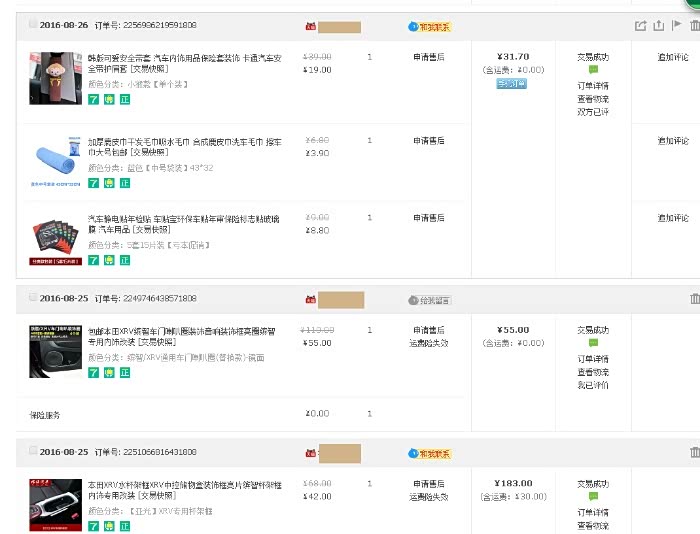Tick the checkbox for the 2016-08-26 order
The height and width of the screenshot is (534, 700).
pyautogui.click(x=33, y=25)
